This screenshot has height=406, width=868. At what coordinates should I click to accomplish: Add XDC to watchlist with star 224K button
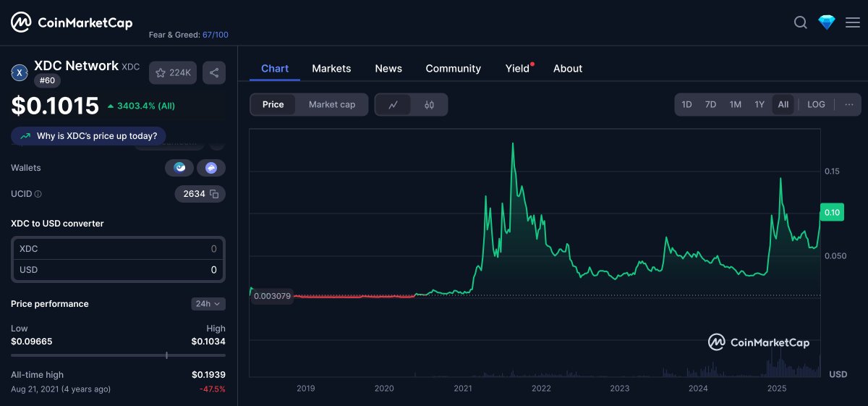coord(173,72)
